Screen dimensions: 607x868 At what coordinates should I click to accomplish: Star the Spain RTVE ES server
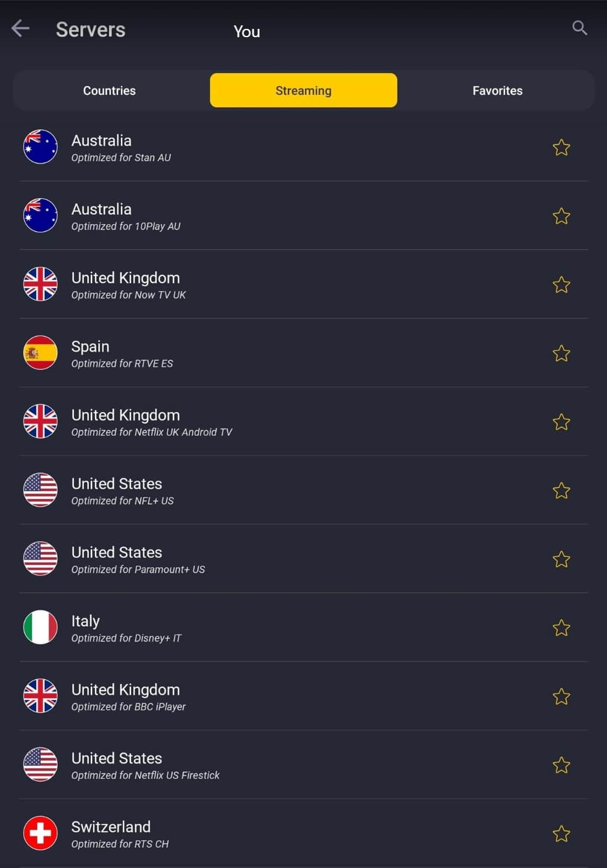click(561, 353)
